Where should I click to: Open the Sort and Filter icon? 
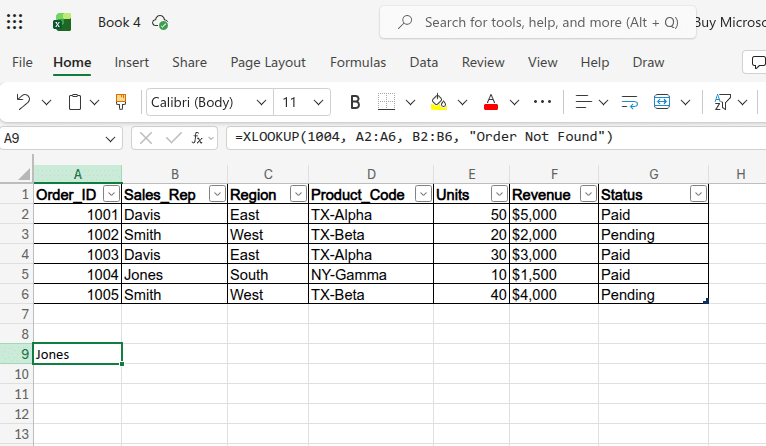pyautogui.click(x=722, y=102)
